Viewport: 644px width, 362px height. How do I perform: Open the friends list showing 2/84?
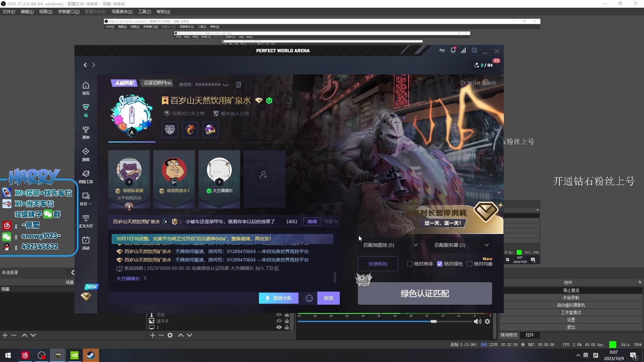tap(484, 65)
